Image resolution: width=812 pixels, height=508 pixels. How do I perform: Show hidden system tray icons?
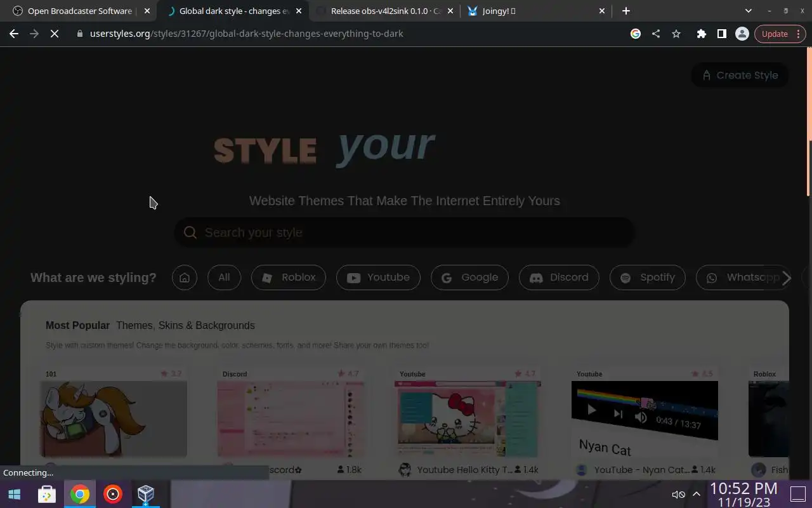point(696,494)
